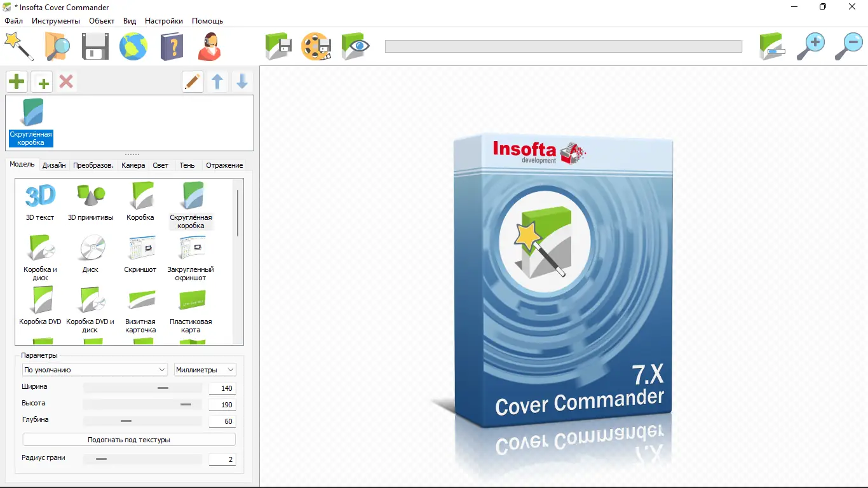Viewport: 868px width, 488px height.
Task: Choose the 3D примитивы model
Action: [90, 202]
